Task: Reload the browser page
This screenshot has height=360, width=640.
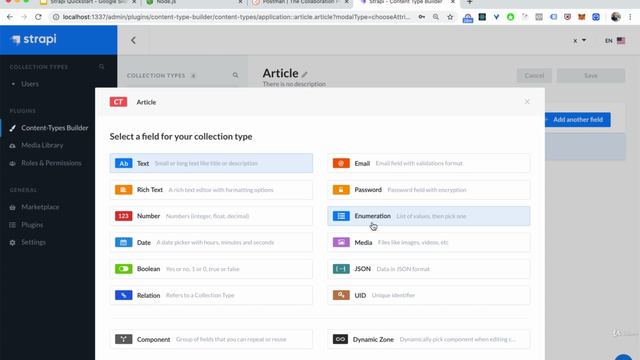Action: 38,17
